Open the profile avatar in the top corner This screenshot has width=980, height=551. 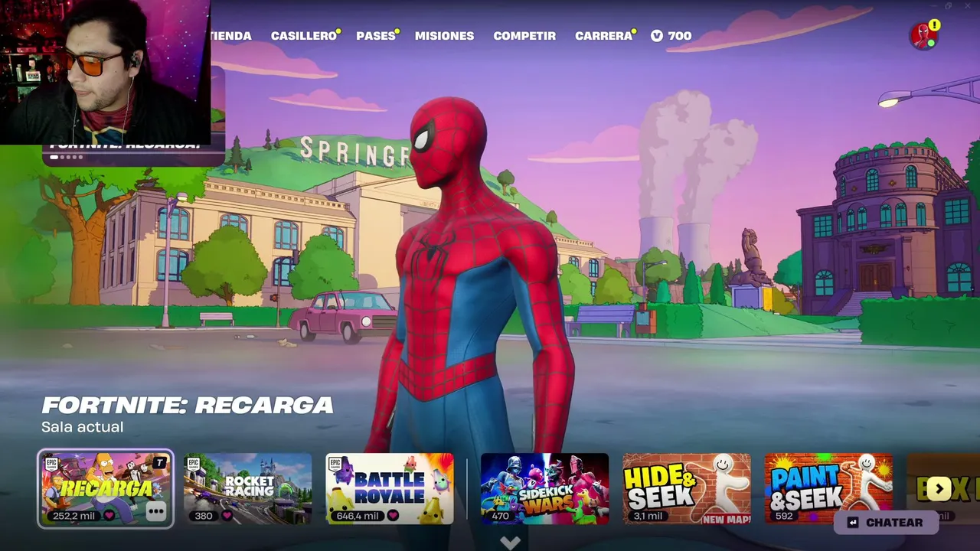(x=923, y=35)
